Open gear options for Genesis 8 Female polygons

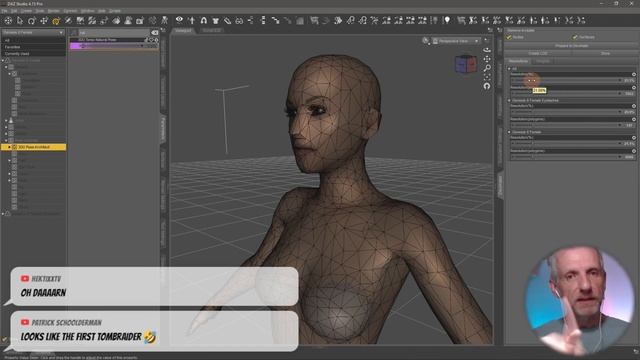633,151
